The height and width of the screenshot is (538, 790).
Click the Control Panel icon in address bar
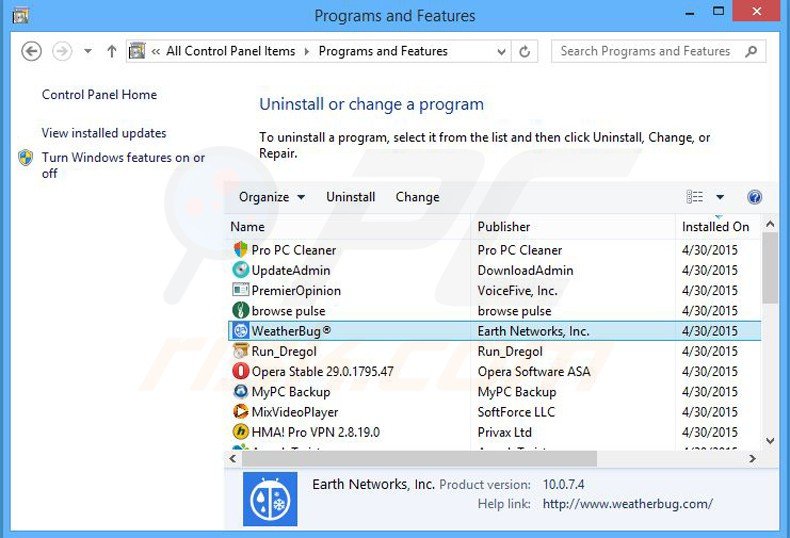pos(137,51)
